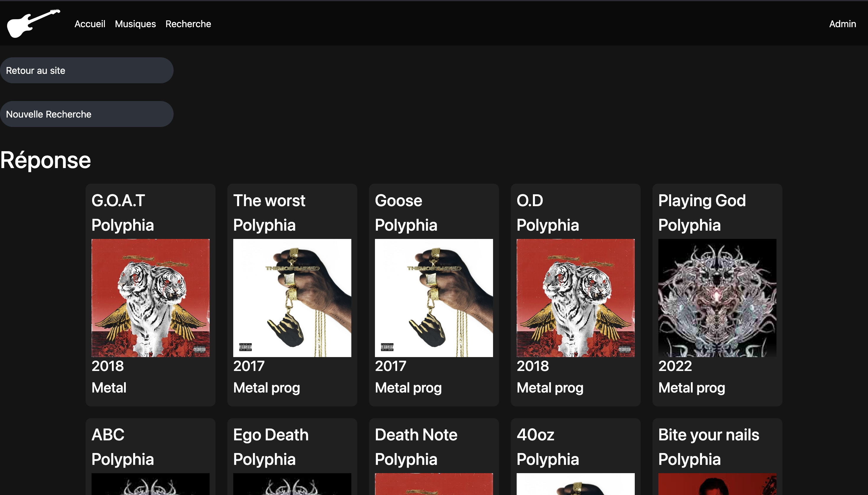
Task: Click Polyphia artist on Bite your nails card
Action: click(690, 460)
